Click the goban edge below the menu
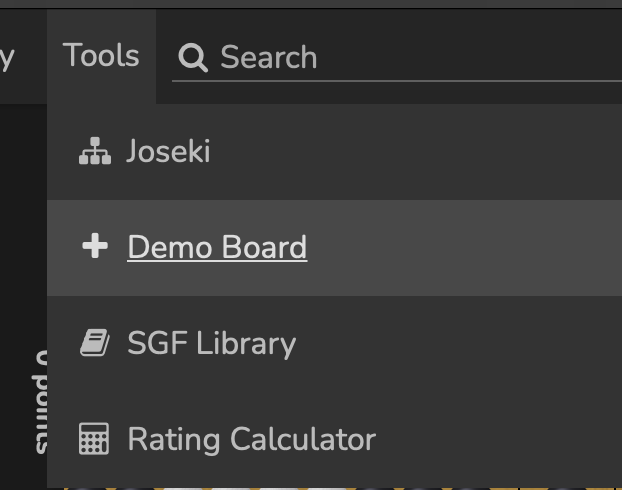The width and height of the screenshot is (622, 490). 341,489
